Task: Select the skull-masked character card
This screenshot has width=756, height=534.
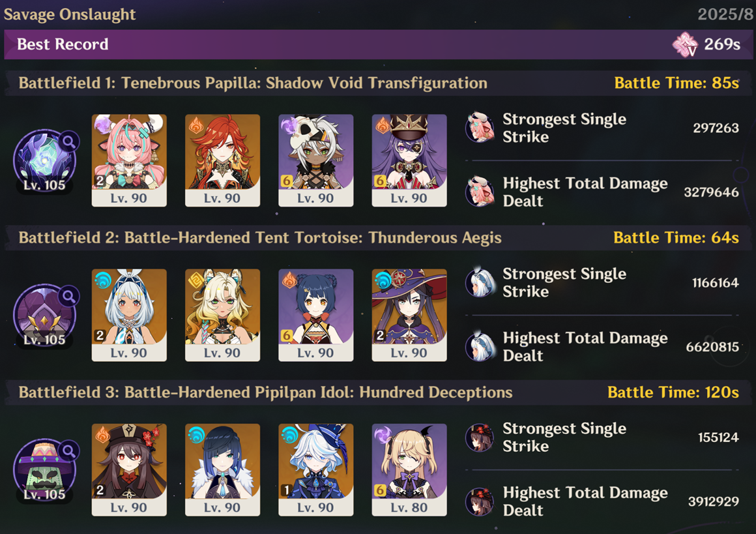Action: (316, 160)
